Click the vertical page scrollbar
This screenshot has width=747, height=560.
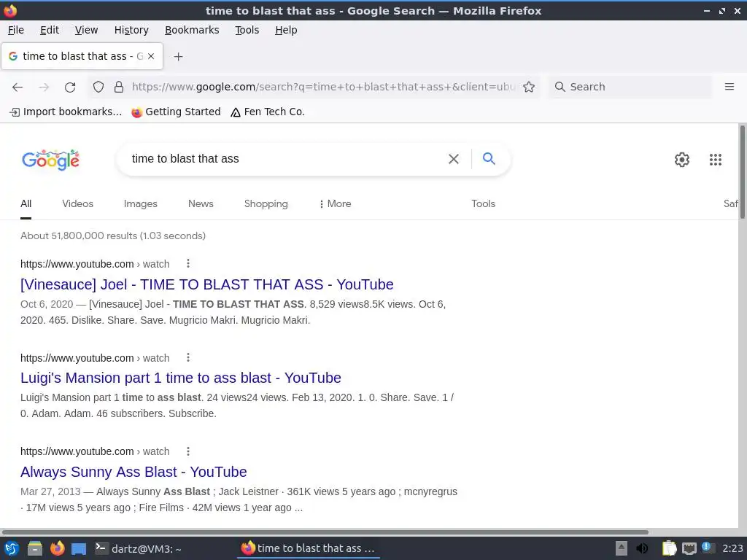pos(742,174)
